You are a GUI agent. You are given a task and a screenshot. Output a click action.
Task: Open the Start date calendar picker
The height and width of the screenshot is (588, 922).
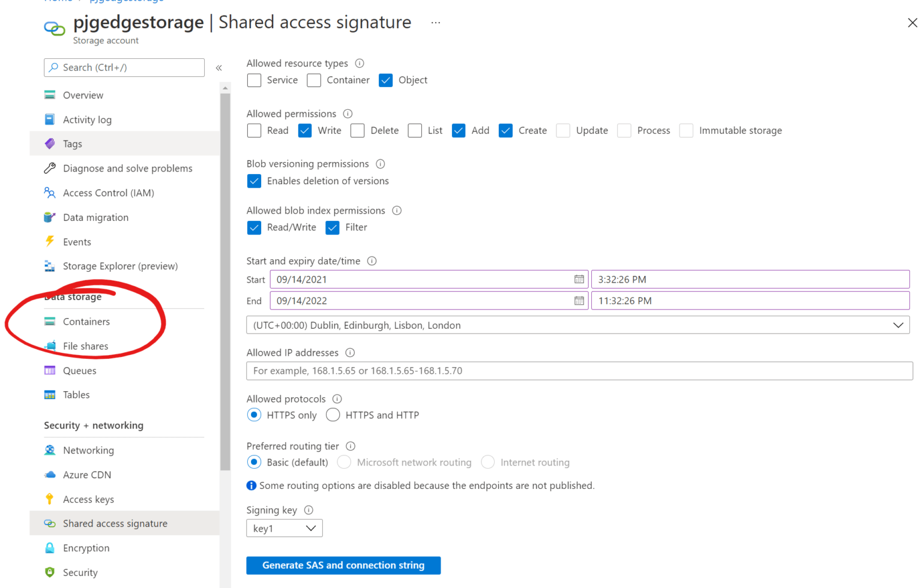click(578, 279)
